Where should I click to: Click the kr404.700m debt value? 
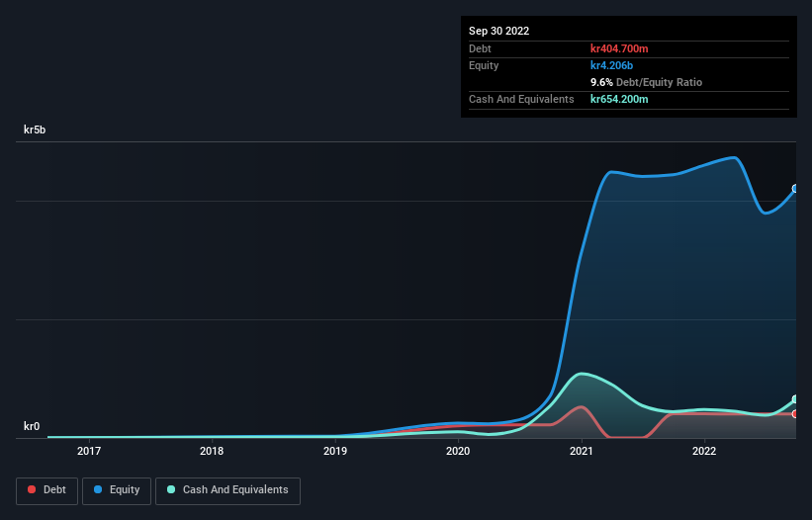(619, 48)
